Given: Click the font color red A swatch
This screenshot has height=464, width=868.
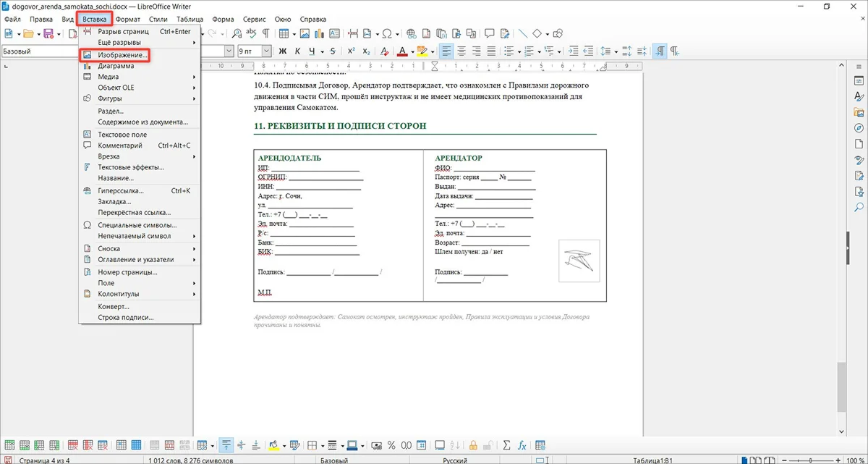Looking at the screenshot, I should click(x=403, y=51).
